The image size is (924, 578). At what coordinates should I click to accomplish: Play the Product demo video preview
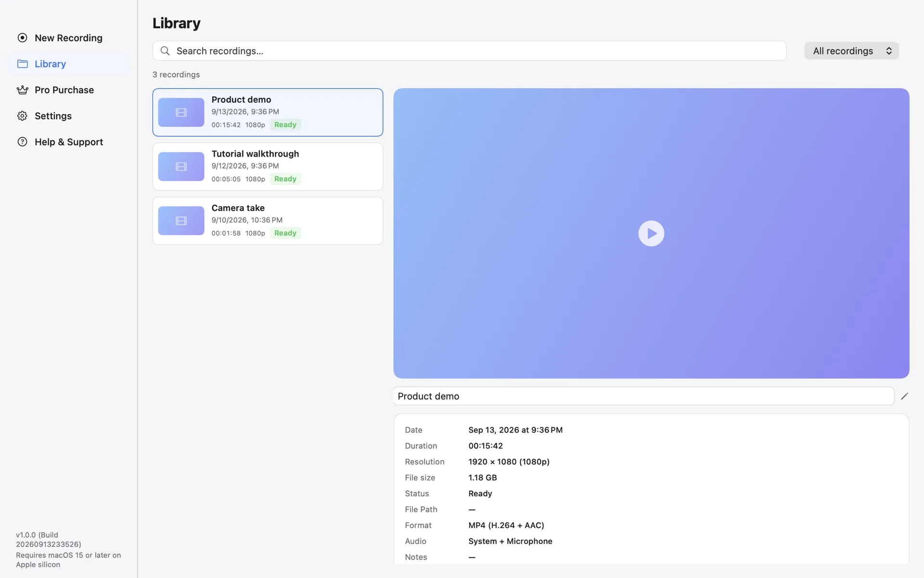coord(651,233)
